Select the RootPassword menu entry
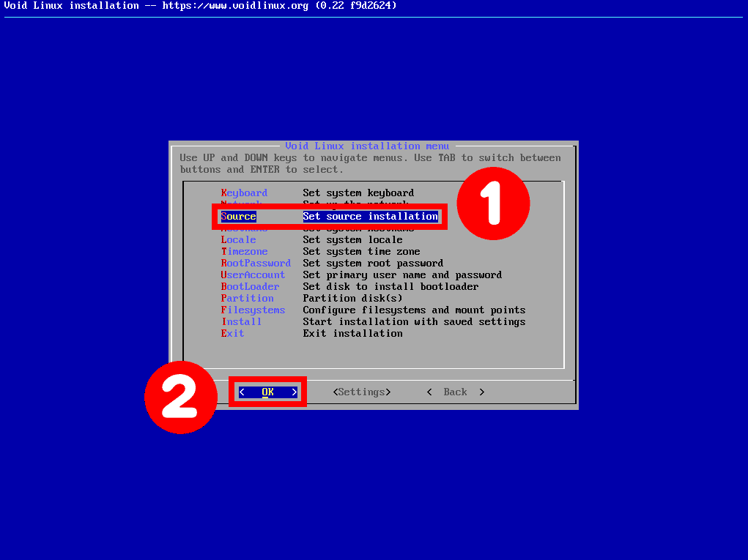The image size is (748, 560). pyautogui.click(x=332, y=263)
